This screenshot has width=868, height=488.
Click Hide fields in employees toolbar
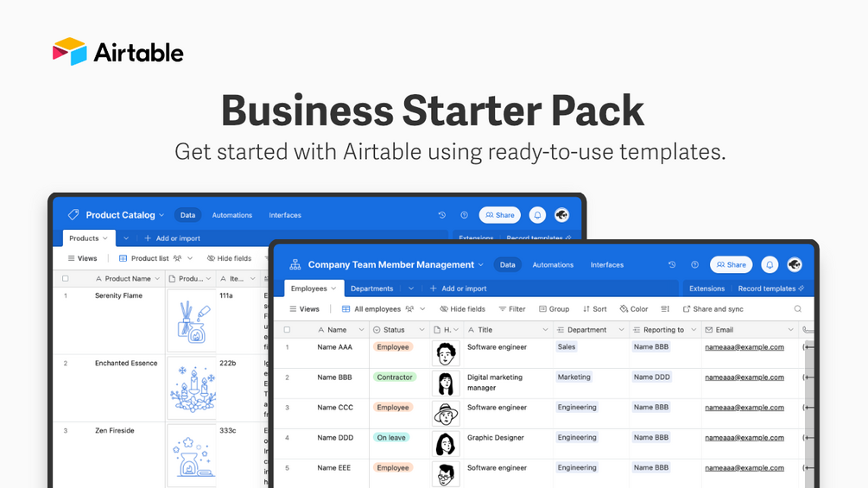(462, 308)
